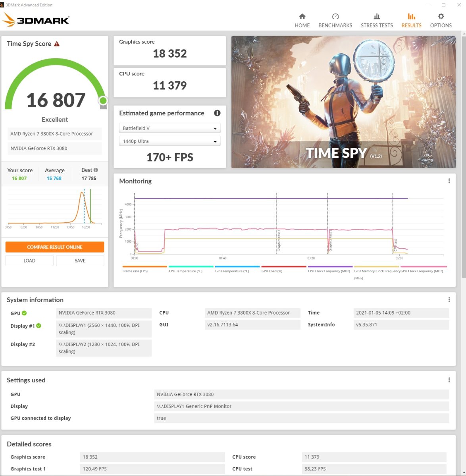The width and height of the screenshot is (466, 476).
Task: Click the score distribution chart
Action: tap(55, 208)
